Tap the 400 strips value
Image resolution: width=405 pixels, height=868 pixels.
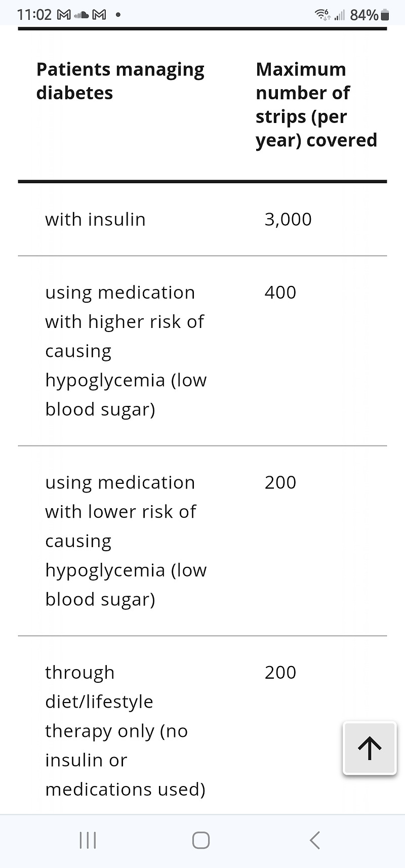280,293
